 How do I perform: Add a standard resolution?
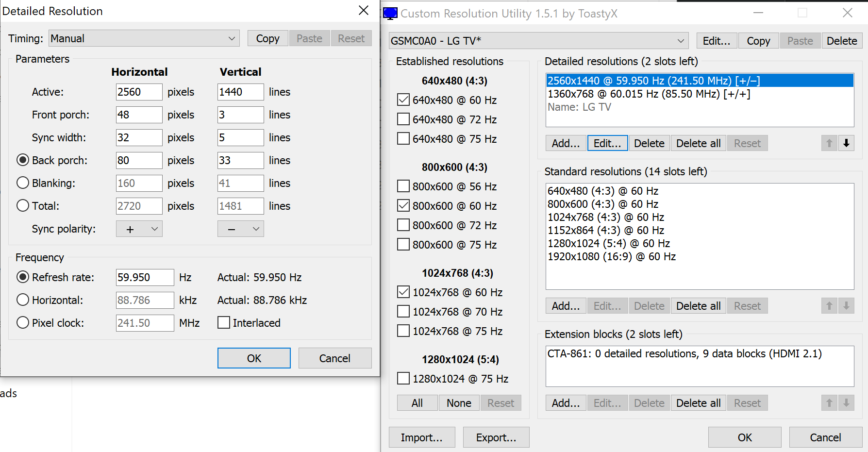point(566,306)
